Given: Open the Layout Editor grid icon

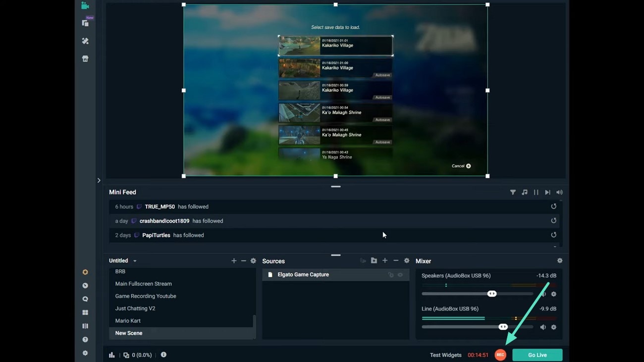Looking at the screenshot, I should pyautogui.click(x=85, y=312).
